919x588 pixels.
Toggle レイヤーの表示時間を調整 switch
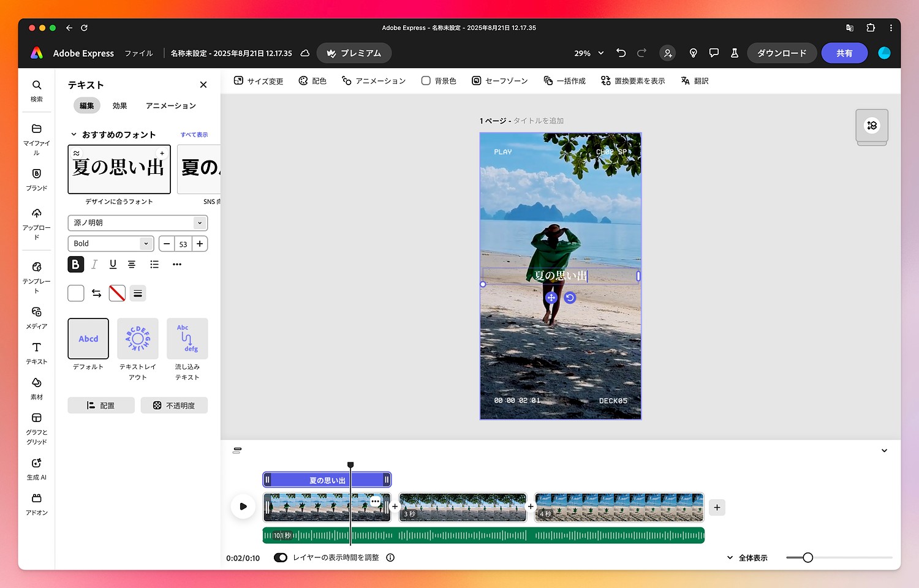(281, 557)
